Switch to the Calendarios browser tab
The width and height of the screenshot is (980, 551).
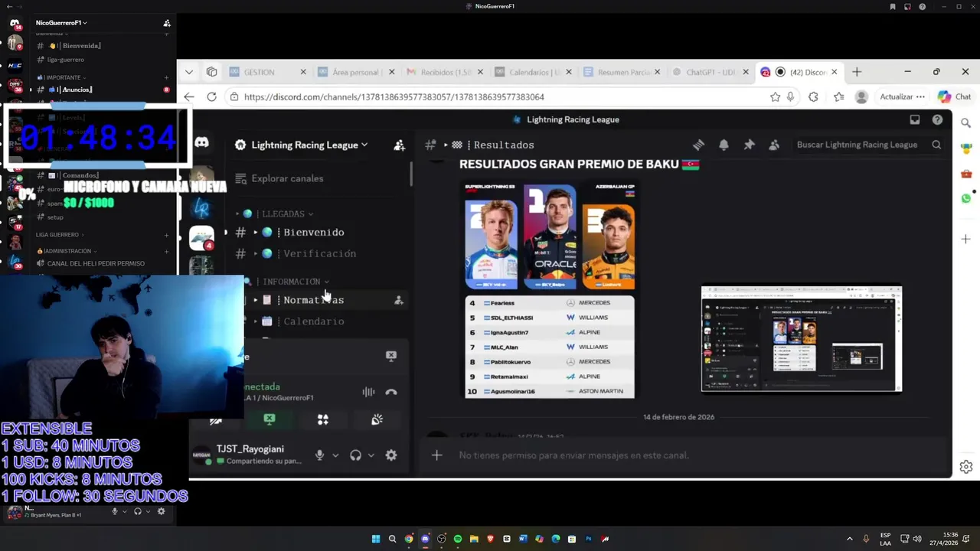point(533,72)
